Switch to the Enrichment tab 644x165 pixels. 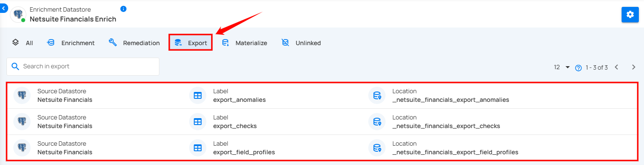(x=71, y=43)
